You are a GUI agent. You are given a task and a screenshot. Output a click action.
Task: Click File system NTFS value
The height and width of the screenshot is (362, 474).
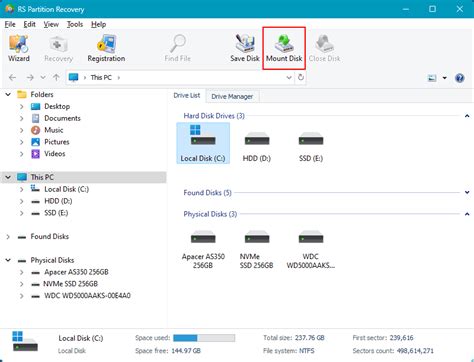(306, 351)
